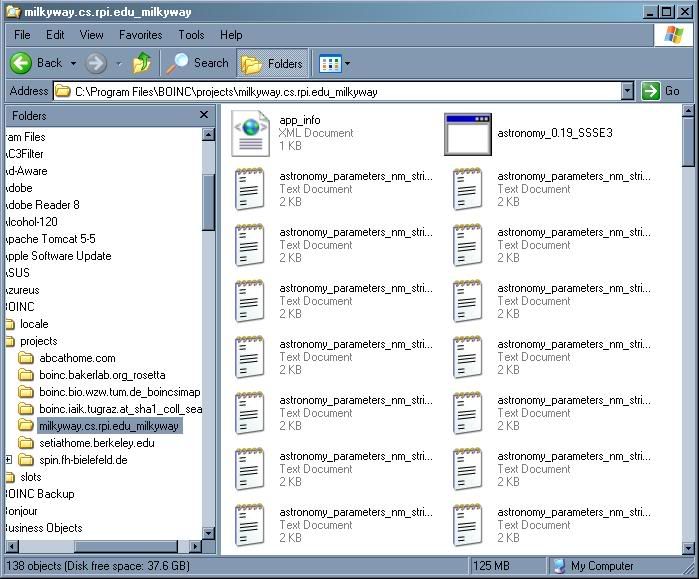Open the Help menu
This screenshot has width=699, height=579.
coord(231,35)
